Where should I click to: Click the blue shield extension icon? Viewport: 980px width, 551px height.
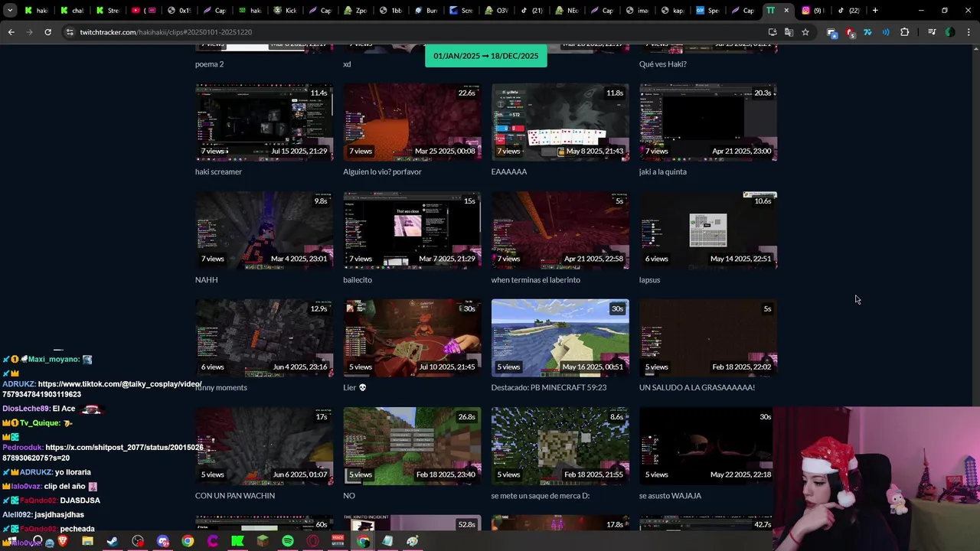832,32
